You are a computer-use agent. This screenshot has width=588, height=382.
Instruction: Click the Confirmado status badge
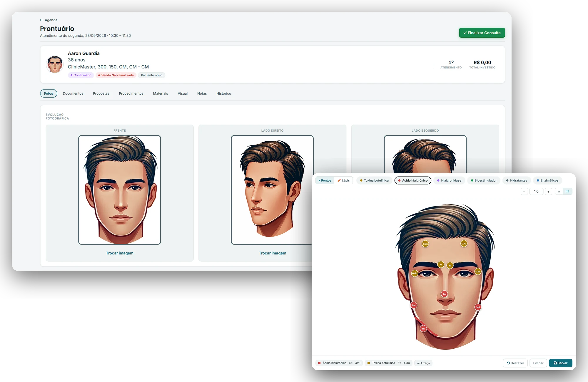coord(81,75)
